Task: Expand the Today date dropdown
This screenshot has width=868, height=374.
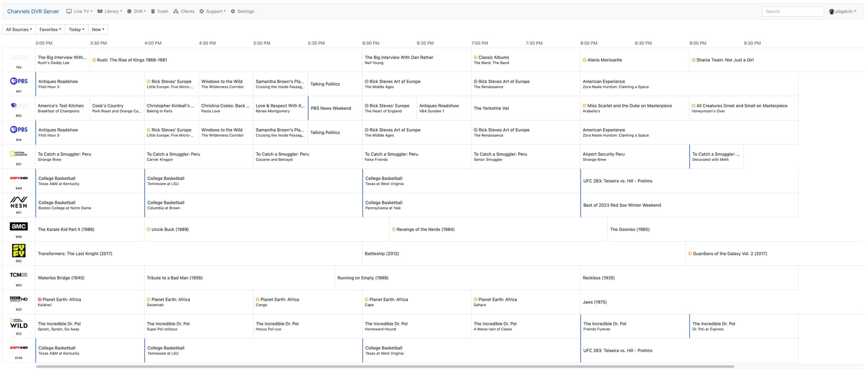Action: (x=76, y=30)
